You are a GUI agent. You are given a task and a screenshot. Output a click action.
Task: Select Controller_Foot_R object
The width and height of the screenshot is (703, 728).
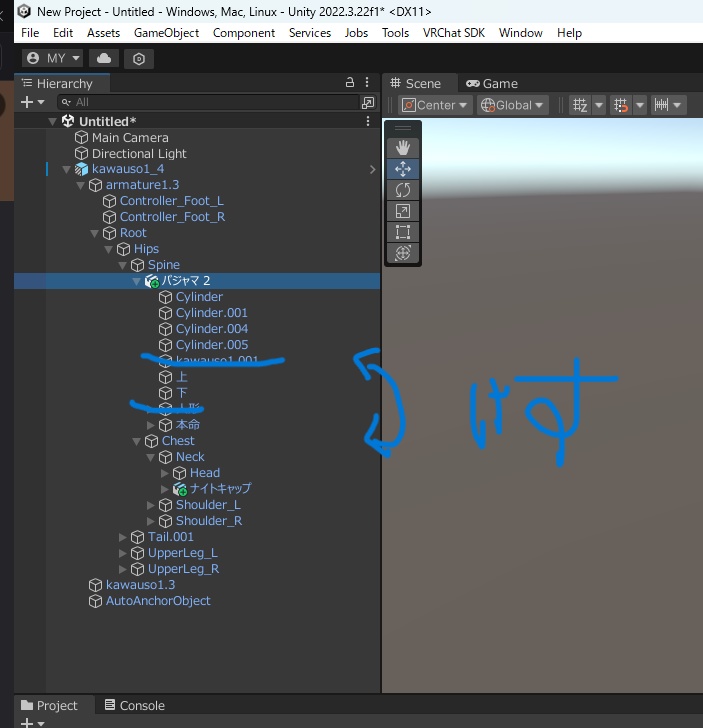(x=172, y=217)
